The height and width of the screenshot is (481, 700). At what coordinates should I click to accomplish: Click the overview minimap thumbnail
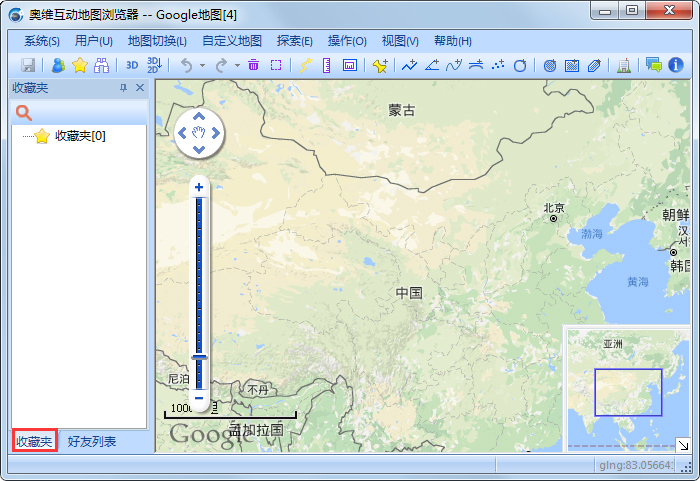point(628,389)
